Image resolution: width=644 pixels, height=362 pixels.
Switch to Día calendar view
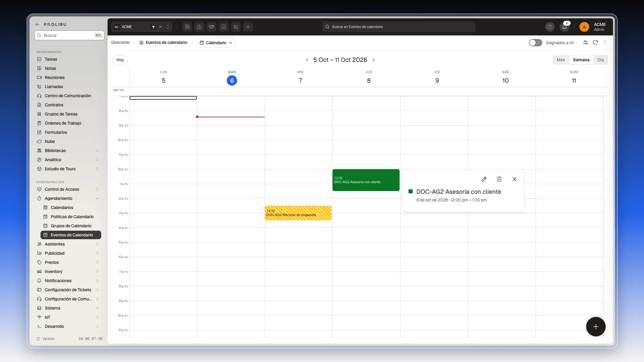[600, 60]
